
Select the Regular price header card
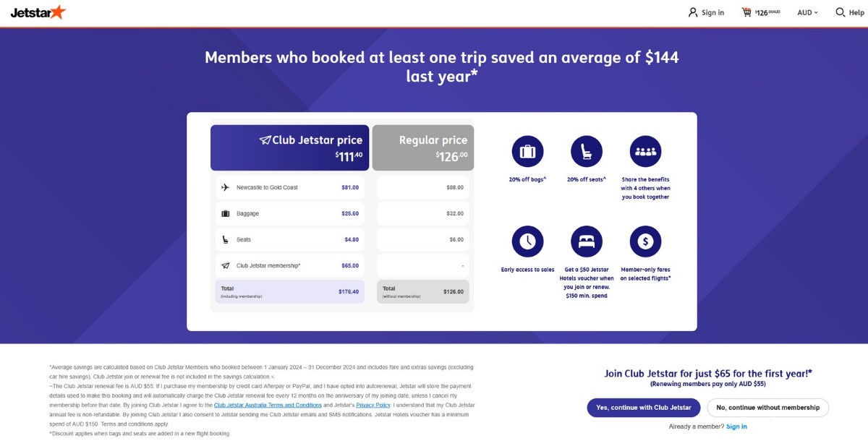click(423, 147)
